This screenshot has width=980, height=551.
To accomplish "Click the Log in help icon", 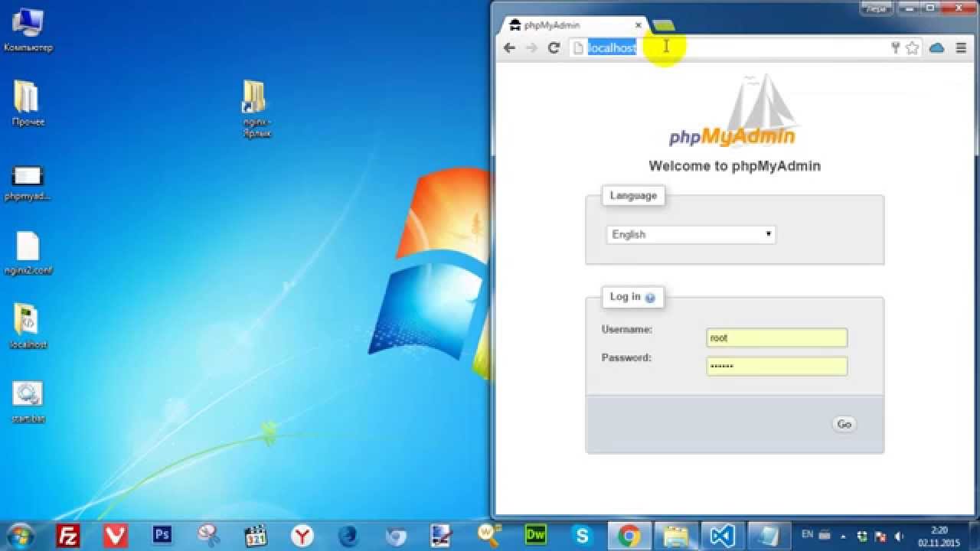I will (x=650, y=298).
